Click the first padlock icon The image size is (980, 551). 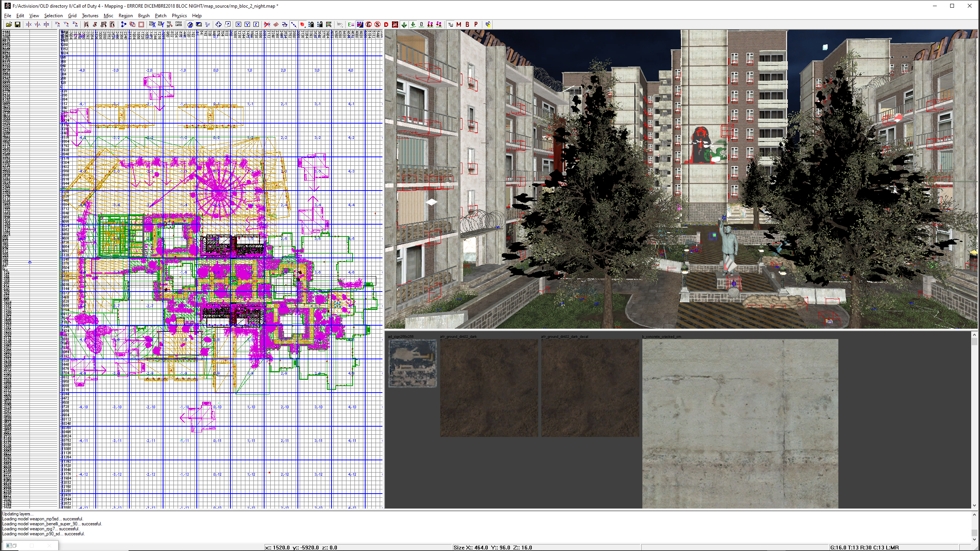[x=311, y=24]
